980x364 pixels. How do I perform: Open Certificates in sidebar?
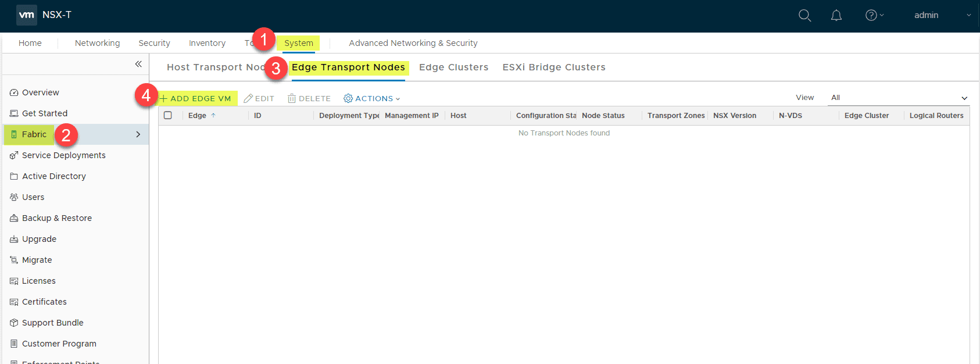pyautogui.click(x=44, y=302)
